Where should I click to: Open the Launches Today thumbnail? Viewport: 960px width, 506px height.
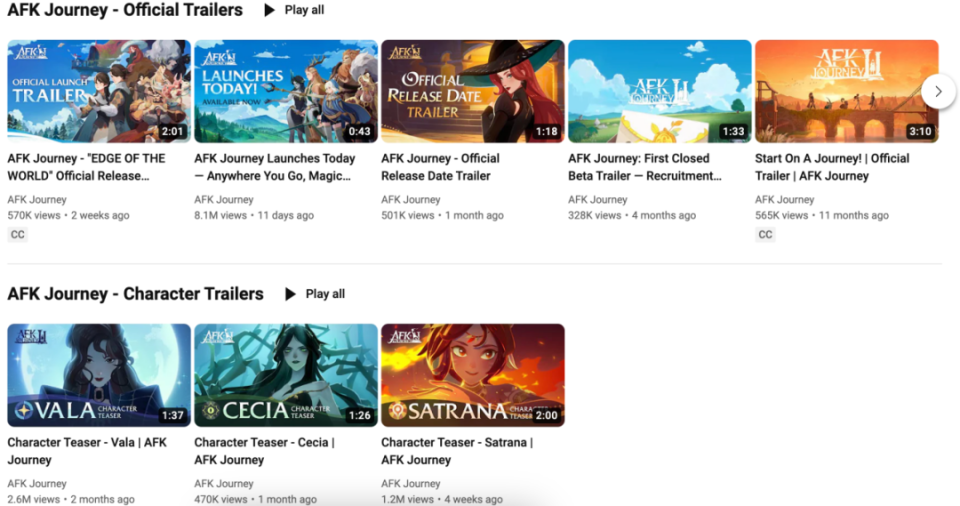click(x=286, y=91)
